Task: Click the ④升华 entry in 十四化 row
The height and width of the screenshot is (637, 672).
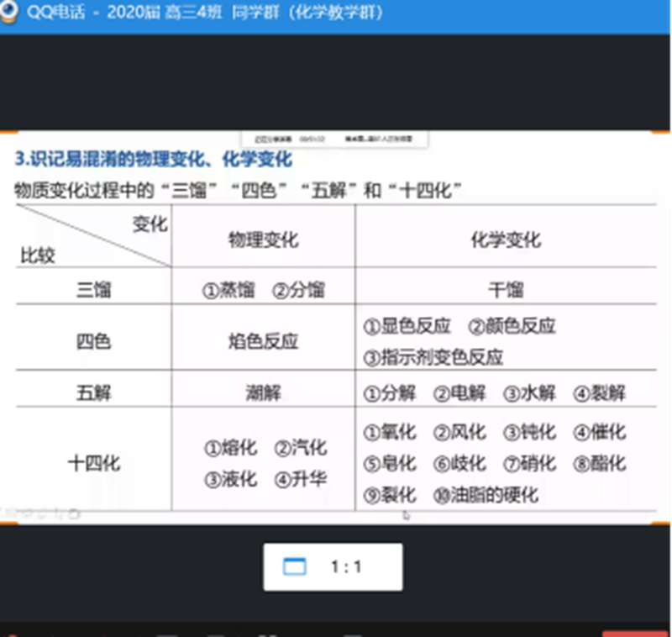Action: tap(299, 480)
